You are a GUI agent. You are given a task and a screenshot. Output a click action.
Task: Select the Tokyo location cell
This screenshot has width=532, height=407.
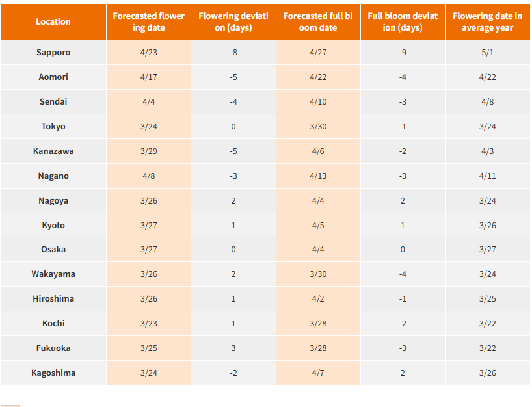point(53,126)
